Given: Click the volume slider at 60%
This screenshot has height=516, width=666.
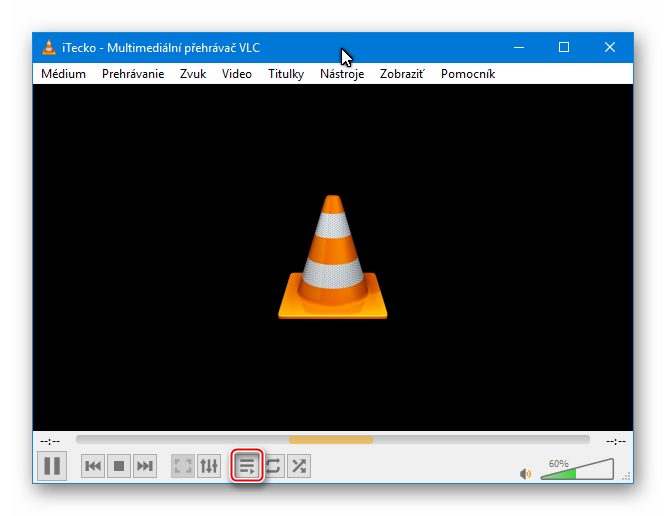Looking at the screenshot, I should pyautogui.click(x=577, y=471).
